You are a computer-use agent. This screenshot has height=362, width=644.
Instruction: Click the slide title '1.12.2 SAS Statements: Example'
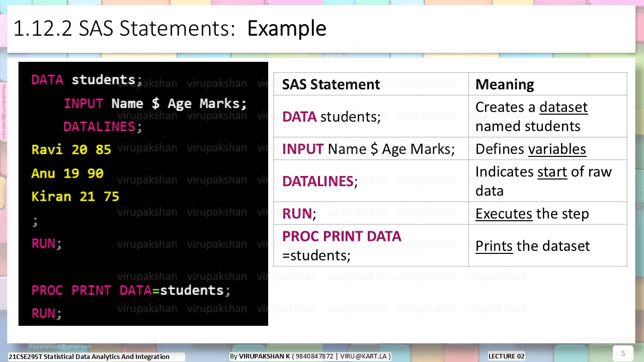[x=170, y=28]
